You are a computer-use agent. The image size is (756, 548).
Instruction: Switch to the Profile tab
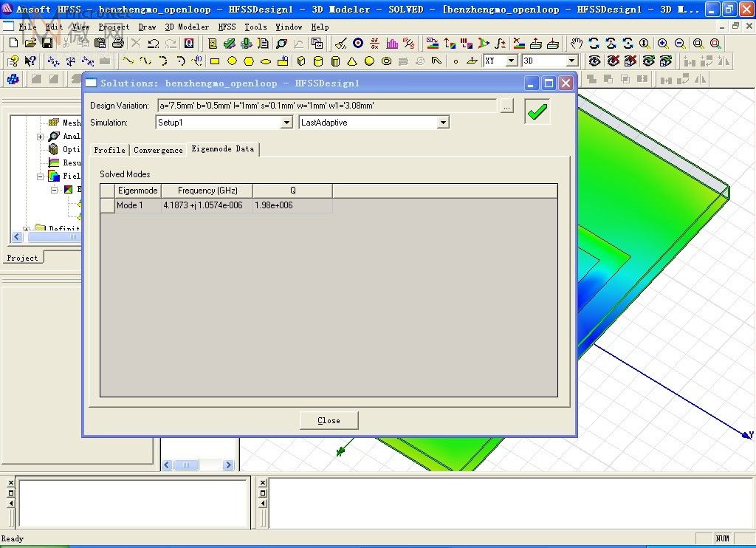(109, 150)
